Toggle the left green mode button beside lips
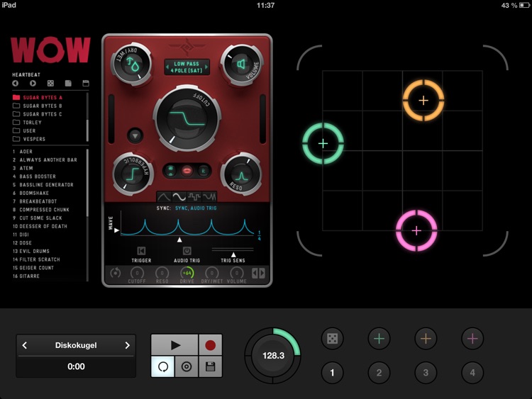The image size is (532, 399). pos(171,171)
